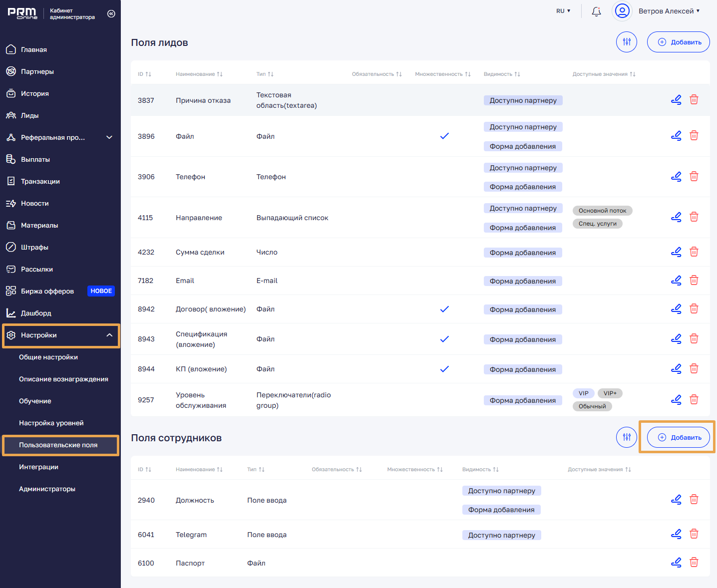Go to Лиды in sidebar
717x588 pixels.
(x=29, y=115)
